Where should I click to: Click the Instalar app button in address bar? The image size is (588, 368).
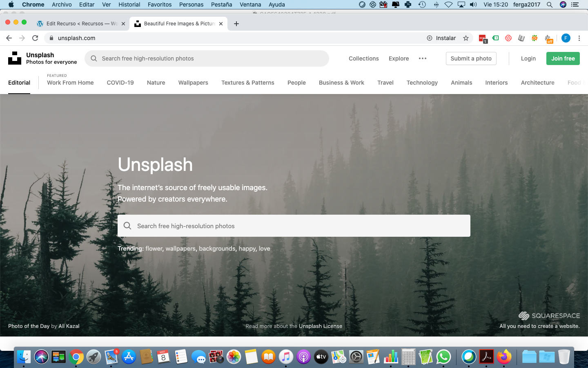[441, 38]
